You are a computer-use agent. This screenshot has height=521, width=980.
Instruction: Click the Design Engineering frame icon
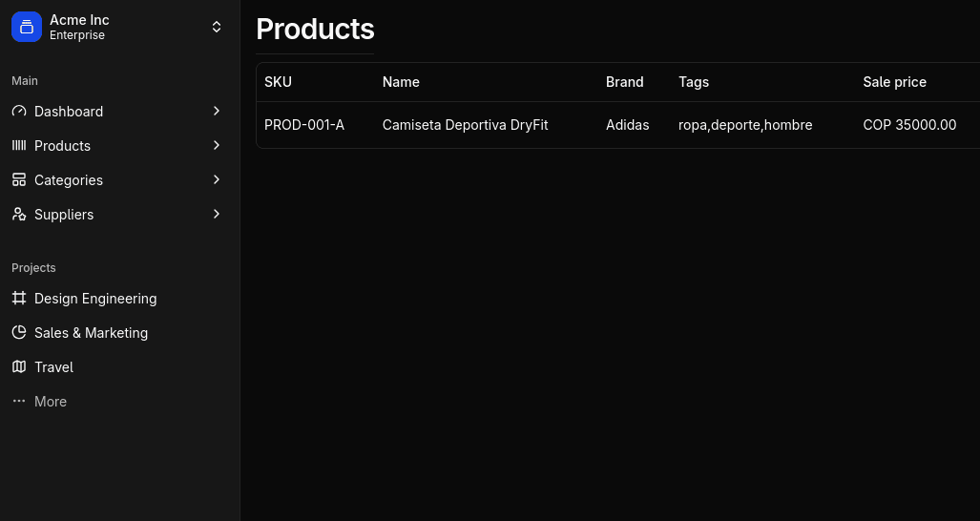point(19,299)
